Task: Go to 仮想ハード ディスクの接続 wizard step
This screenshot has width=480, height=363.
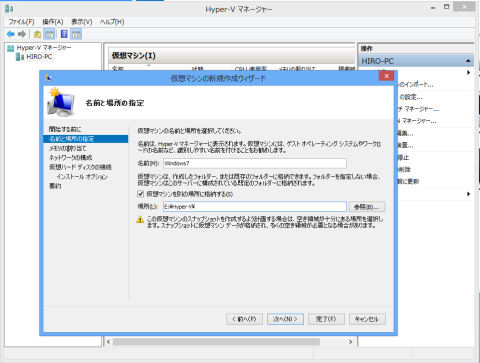Action: click(80, 167)
